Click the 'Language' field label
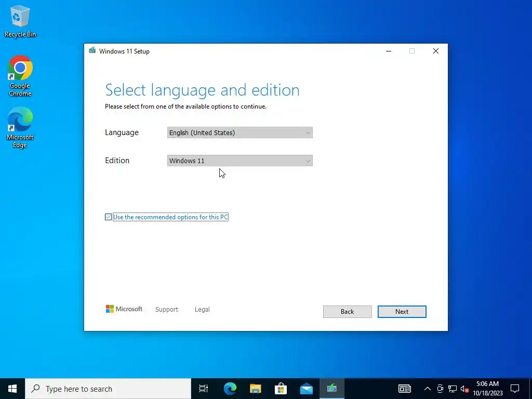This screenshot has width=532, height=399. pyautogui.click(x=122, y=132)
